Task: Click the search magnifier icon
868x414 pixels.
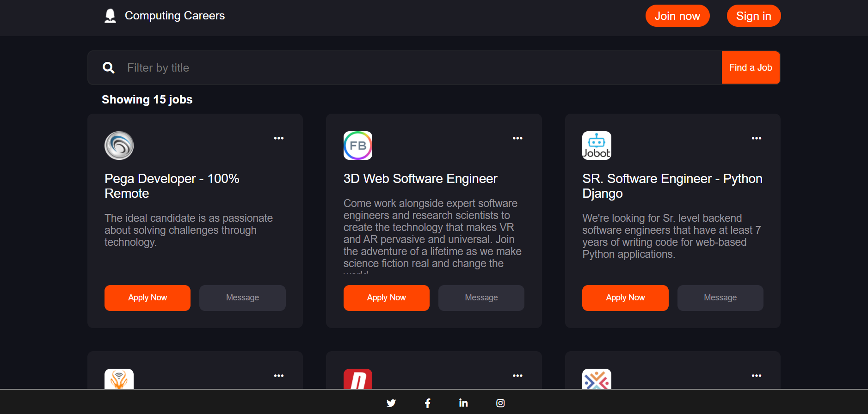Action: [x=109, y=68]
